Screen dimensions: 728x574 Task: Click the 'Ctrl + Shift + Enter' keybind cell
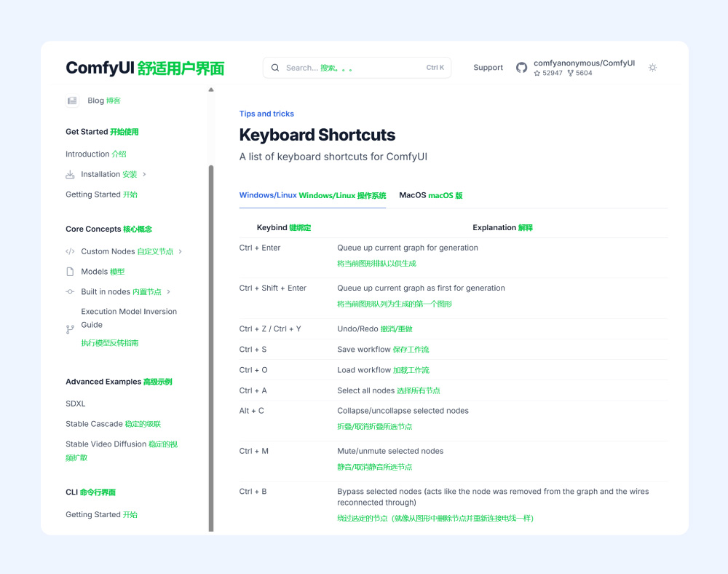point(272,288)
